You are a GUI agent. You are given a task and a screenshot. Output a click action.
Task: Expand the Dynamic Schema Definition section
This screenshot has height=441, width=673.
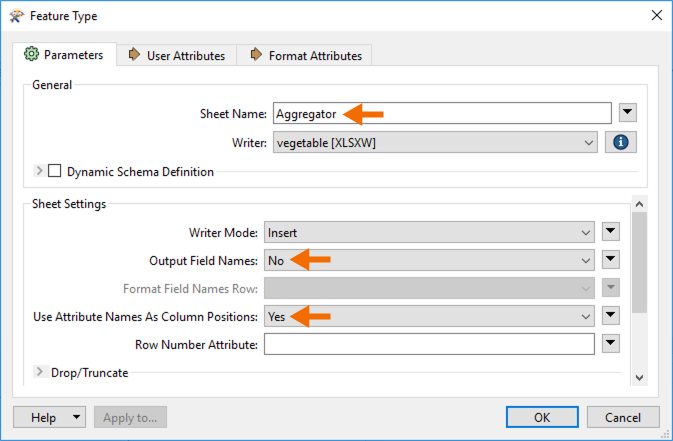pyautogui.click(x=39, y=171)
